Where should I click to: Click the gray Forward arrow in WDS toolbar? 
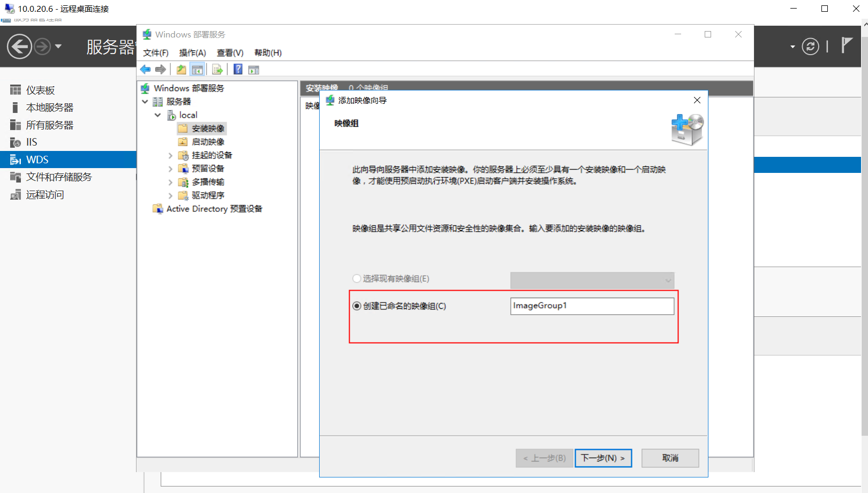tap(160, 69)
